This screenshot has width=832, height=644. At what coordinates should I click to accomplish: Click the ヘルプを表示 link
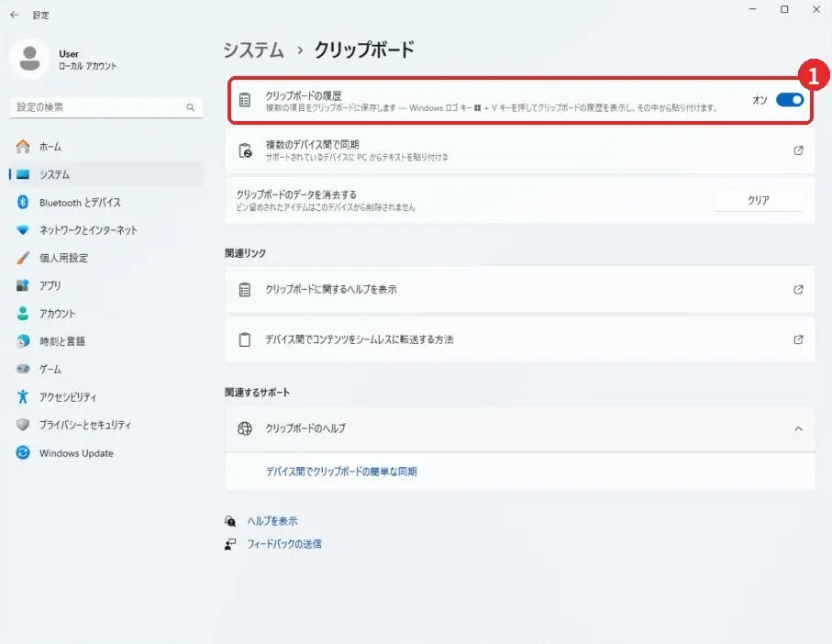point(272,521)
